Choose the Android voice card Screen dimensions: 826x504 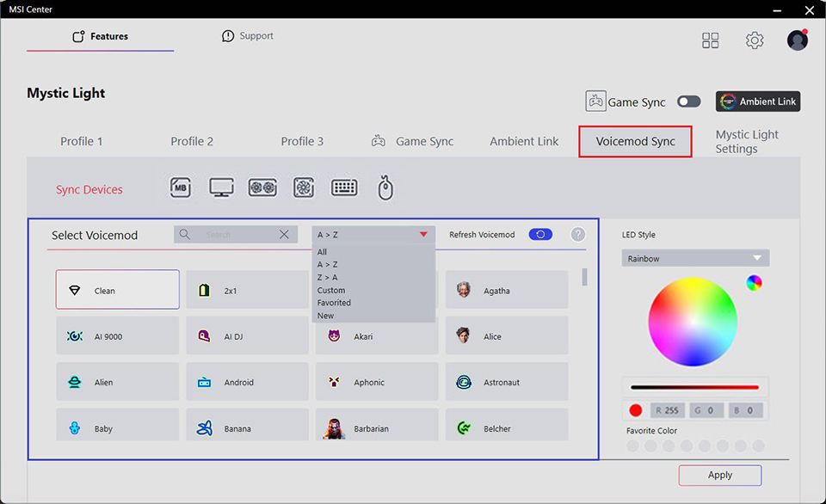click(247, 381)
